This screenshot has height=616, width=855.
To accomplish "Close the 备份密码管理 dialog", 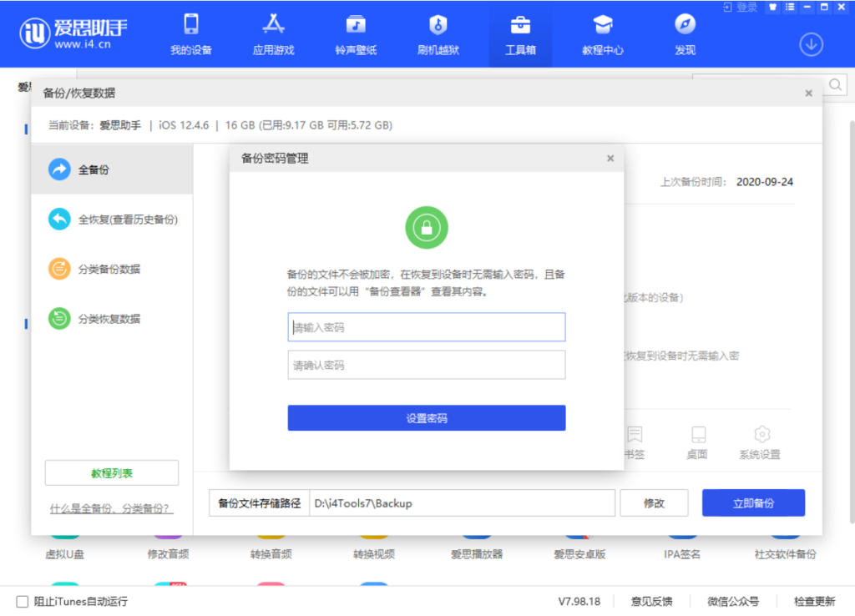I will [610, 159].
